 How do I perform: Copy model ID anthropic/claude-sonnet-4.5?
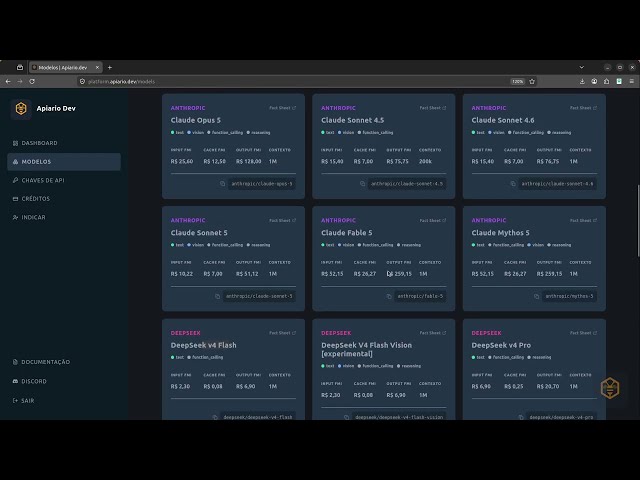(x=362, y=184)
